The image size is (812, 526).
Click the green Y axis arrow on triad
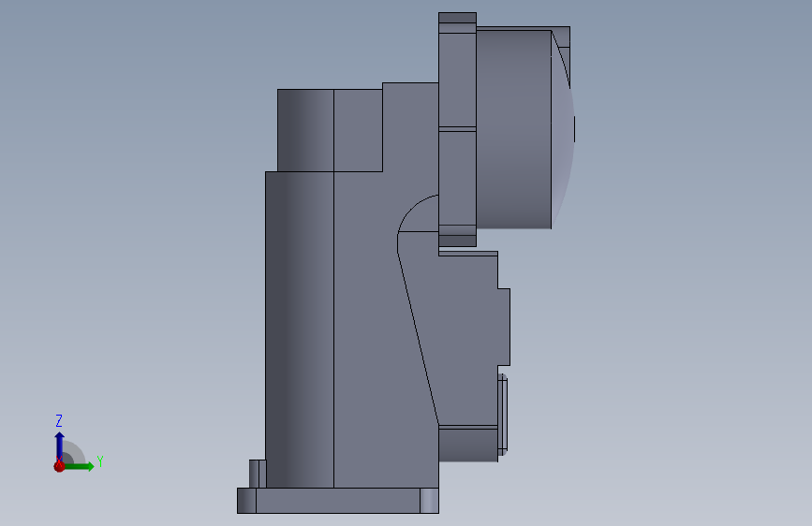pyautogui.click(x=79, y=466)
